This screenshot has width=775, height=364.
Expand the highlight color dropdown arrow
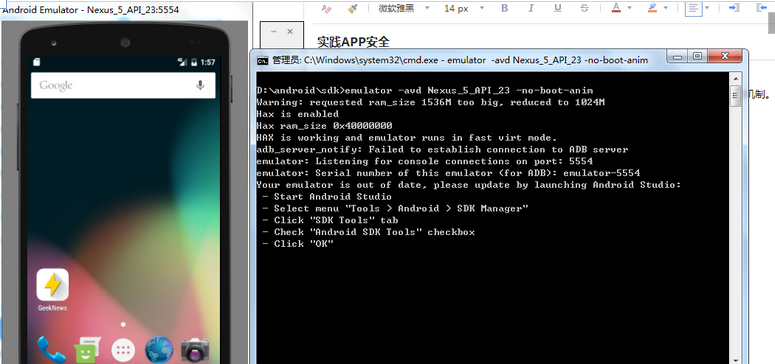pyautogui.click(x=665, y=8)
